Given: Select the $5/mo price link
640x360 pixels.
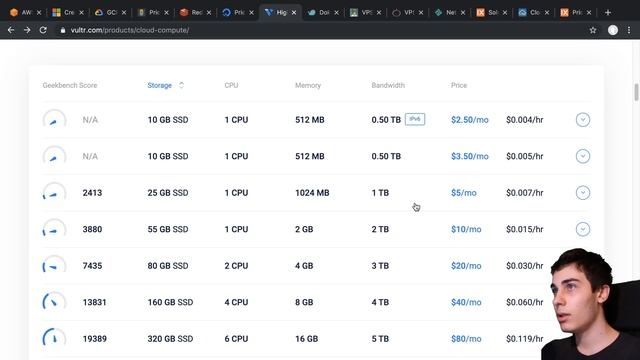Looking at the screenshot, I should tap(464, 193).
